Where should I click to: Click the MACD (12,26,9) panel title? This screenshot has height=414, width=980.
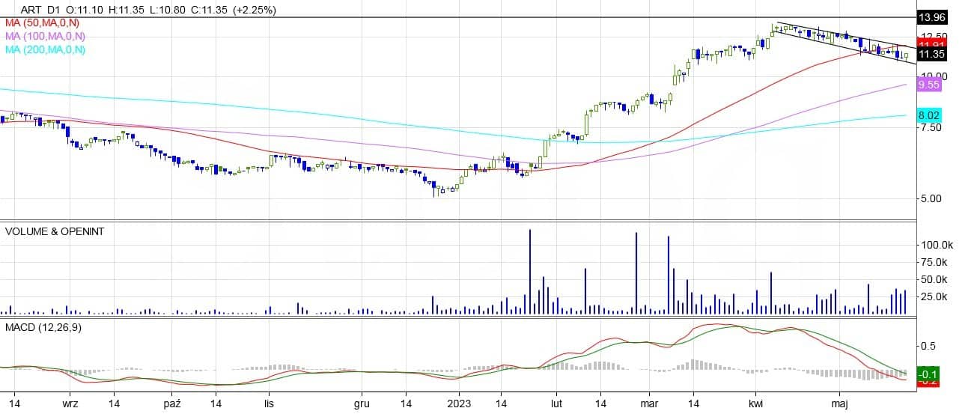coord(43,327)
